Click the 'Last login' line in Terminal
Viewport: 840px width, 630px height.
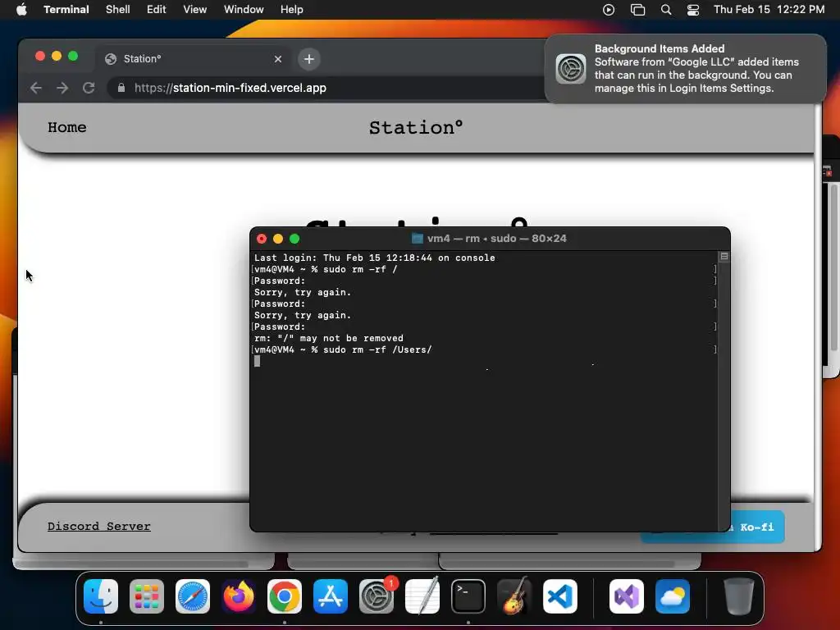[374, 258]
